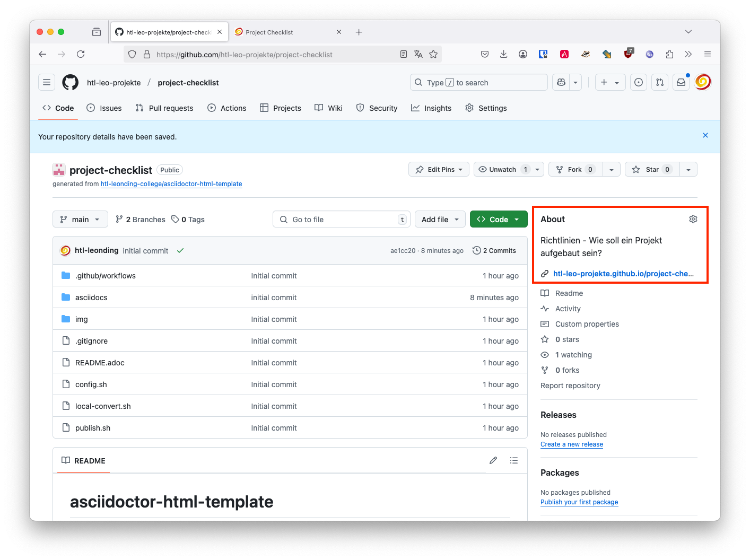Image resolution: width=750 pixels, height=560 pixels.
Task: Open repository Settings tab
Action: (x=486, y=108)
